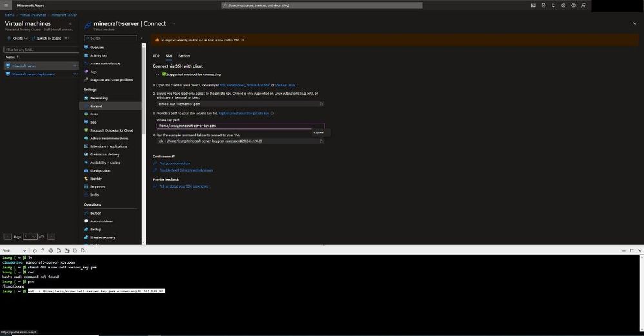Click Tell us about your SSH experience

pyautogui.click(x=184, y=186)
